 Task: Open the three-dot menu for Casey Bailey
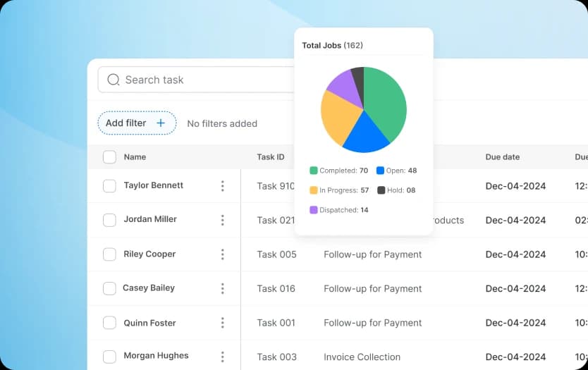[x=222, y=288]
